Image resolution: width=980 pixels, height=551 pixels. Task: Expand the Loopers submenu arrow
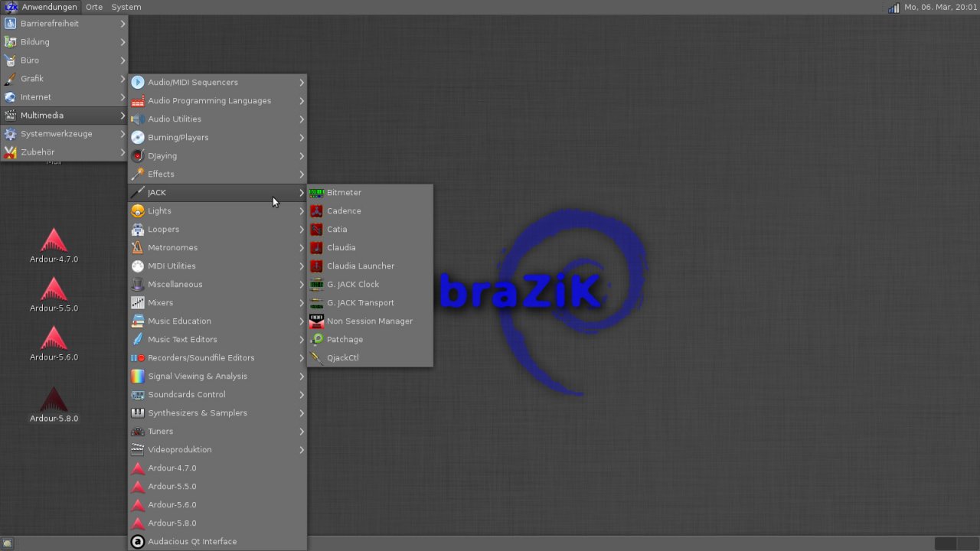(302, 230)
